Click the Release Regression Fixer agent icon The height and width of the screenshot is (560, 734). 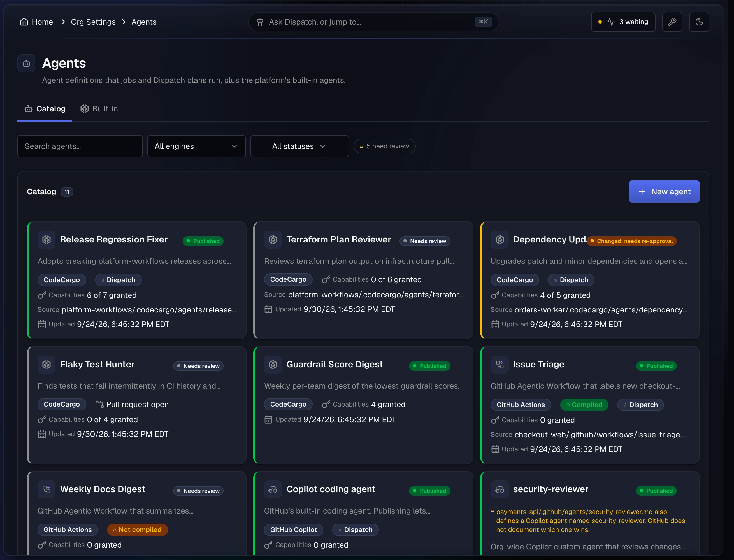[46, 240]
